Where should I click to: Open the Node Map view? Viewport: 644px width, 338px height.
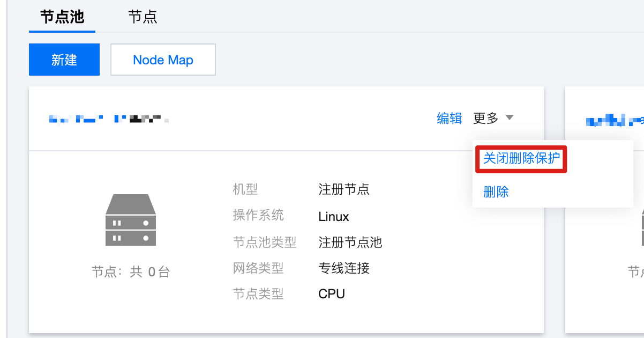click(163, 60)
